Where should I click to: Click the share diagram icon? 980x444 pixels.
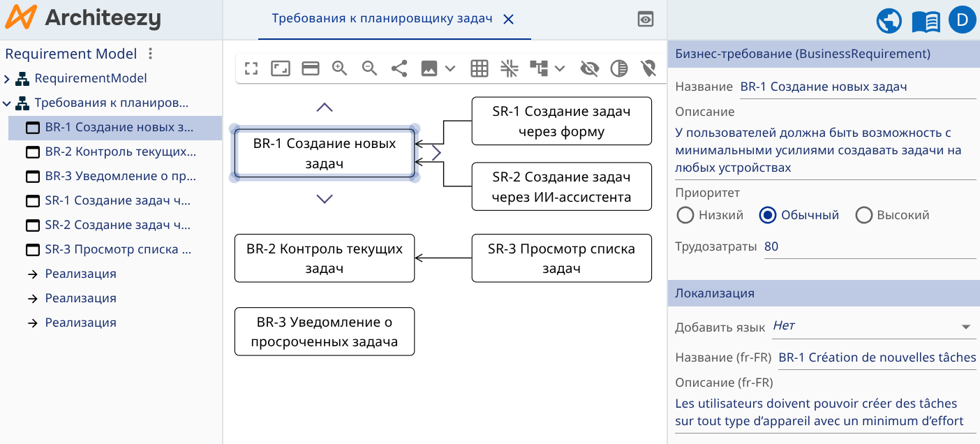click(x=399, y=68)
